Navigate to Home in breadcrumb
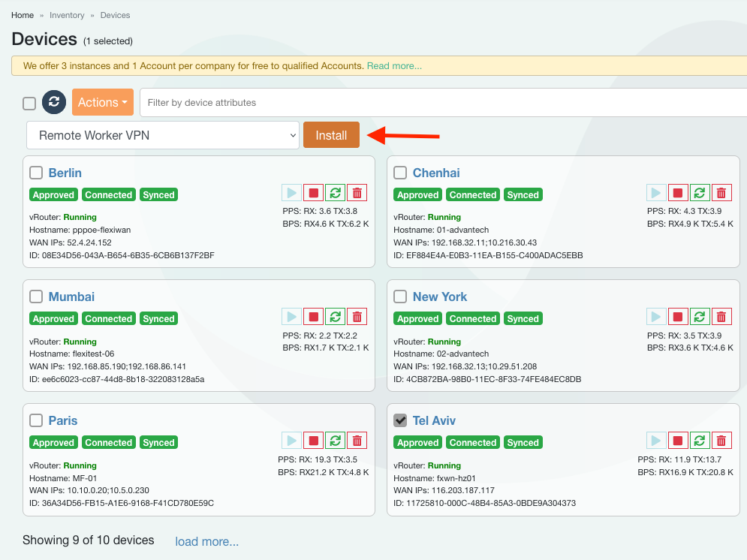 (x=23, y=15)
